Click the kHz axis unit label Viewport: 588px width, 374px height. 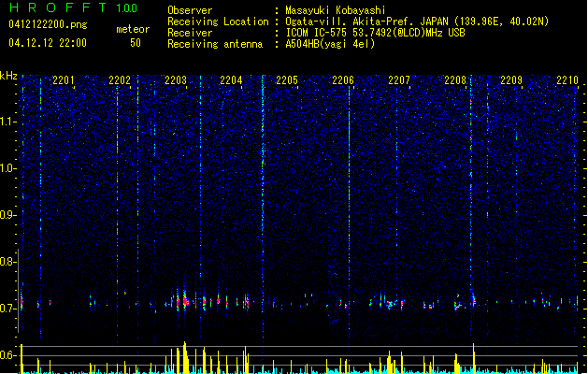[8, 76]
